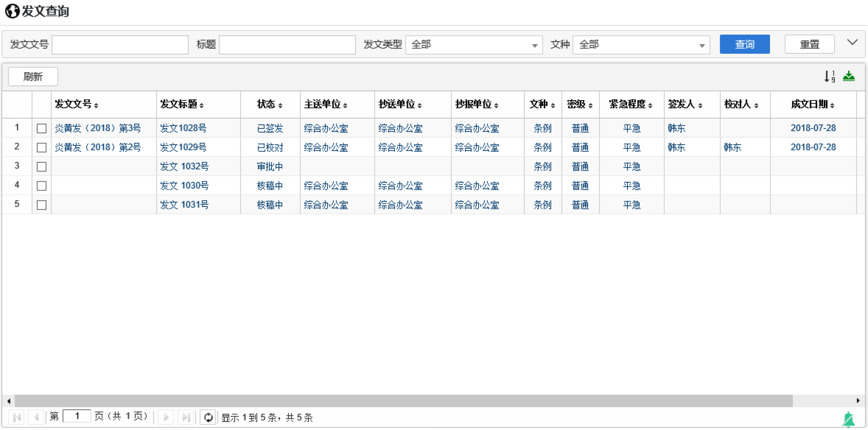Go to previous page pagination icon
The image size is (868, 430).
[36, 417]
